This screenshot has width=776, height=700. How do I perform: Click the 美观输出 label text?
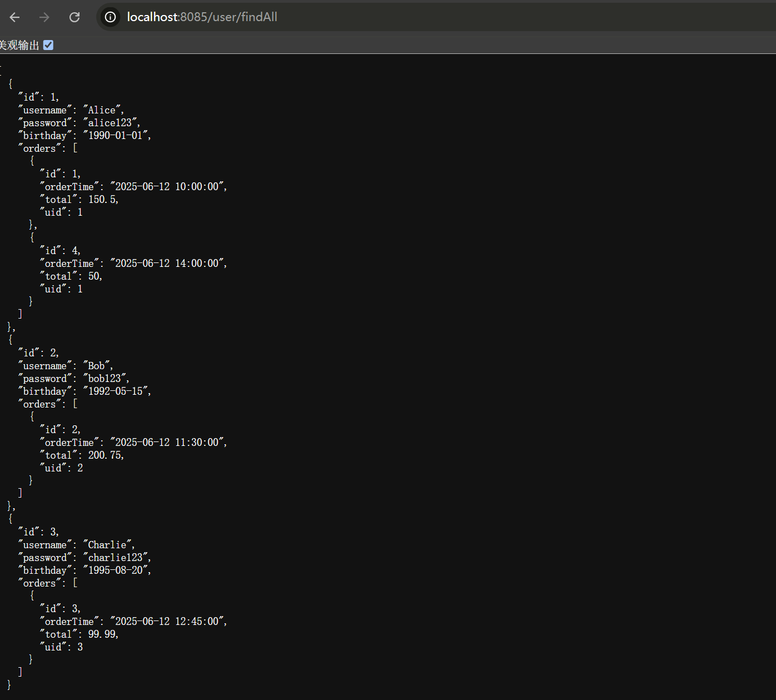point(19,45)
